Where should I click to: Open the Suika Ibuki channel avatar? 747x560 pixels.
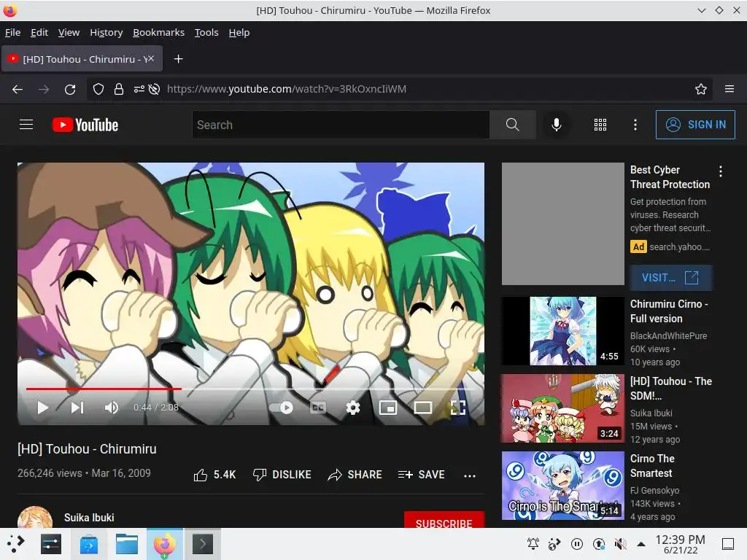tap(35, 518)
